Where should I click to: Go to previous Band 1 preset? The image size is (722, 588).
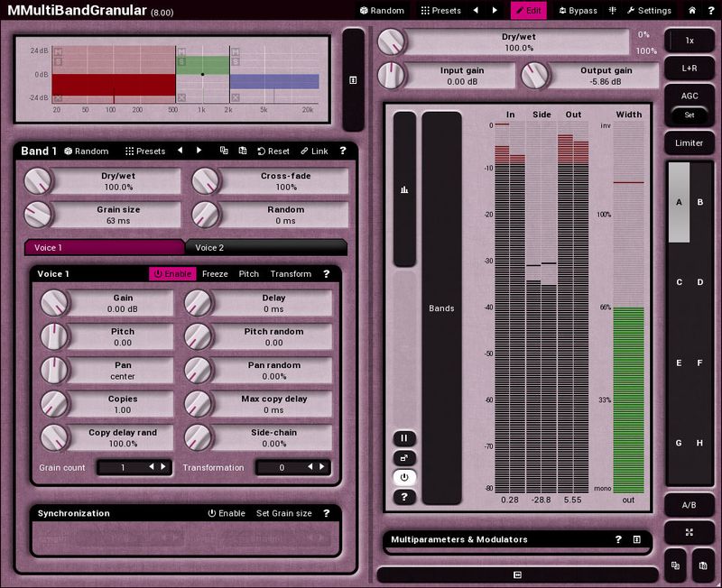tap(180, 151)
